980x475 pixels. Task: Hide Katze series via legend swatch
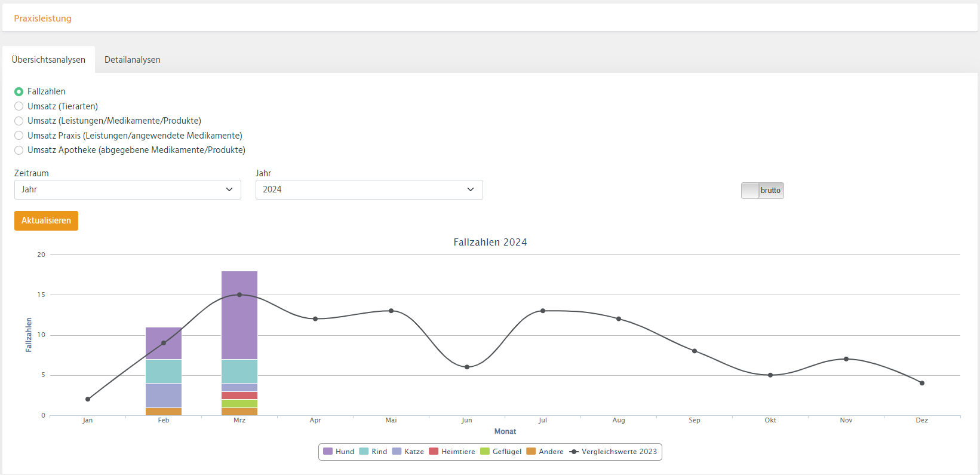coord(397,452)
